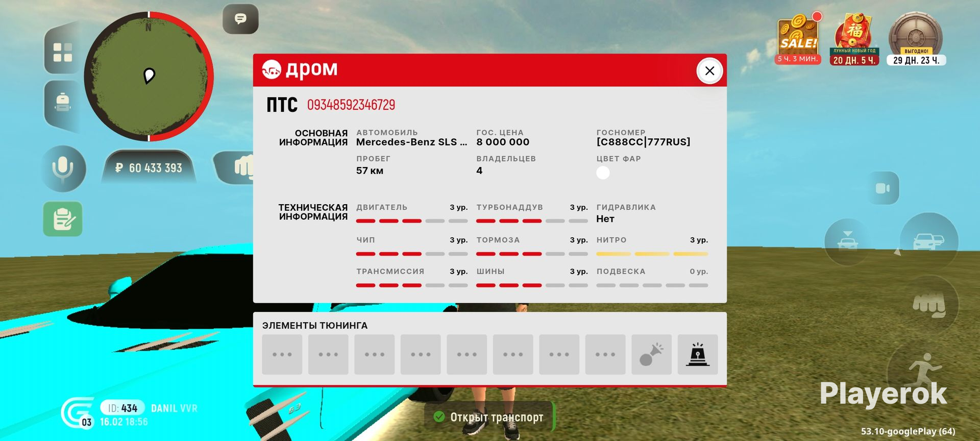Click the пробег 57 км value
The height and width of the screenshot is (441, 980).
click(x=370, y=170)
